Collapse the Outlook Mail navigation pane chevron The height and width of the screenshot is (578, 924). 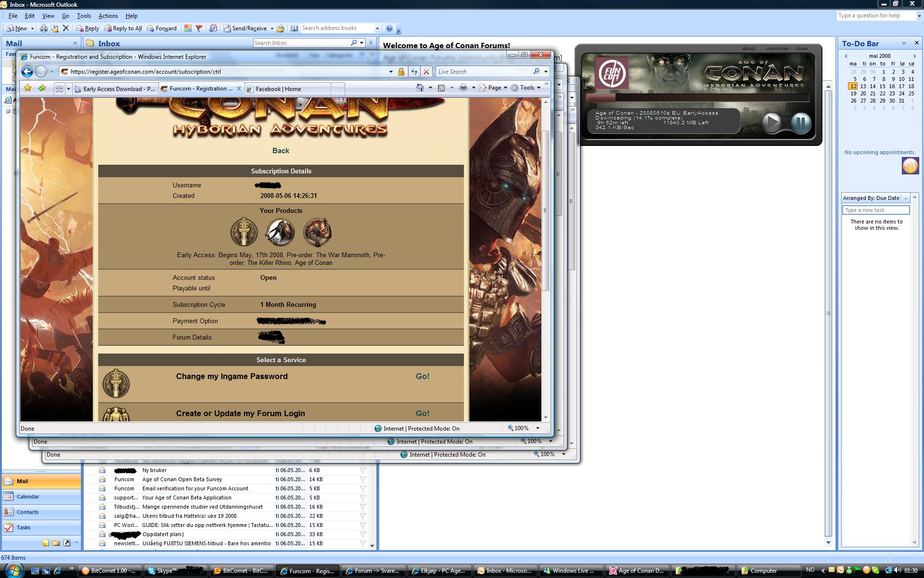point(75,43)
